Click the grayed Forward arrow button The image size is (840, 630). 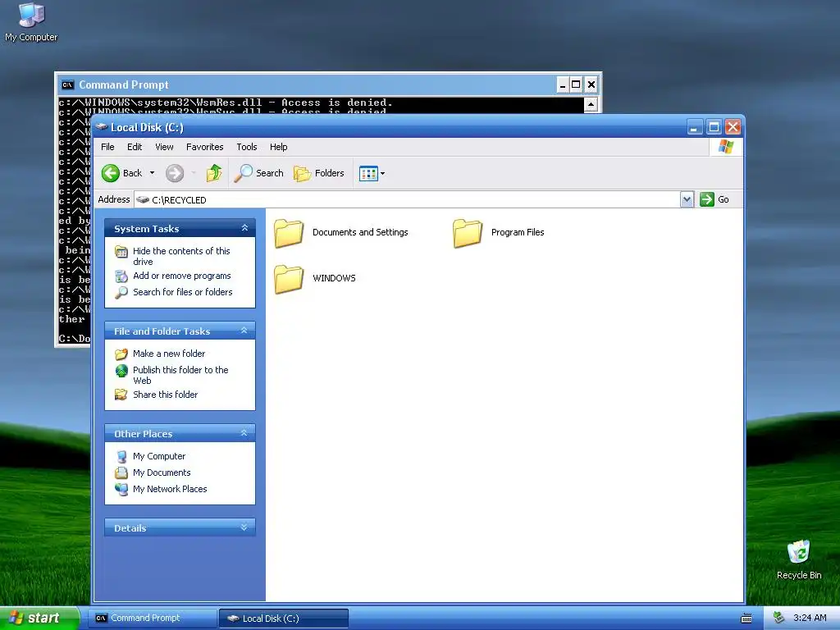click(175, 173)
